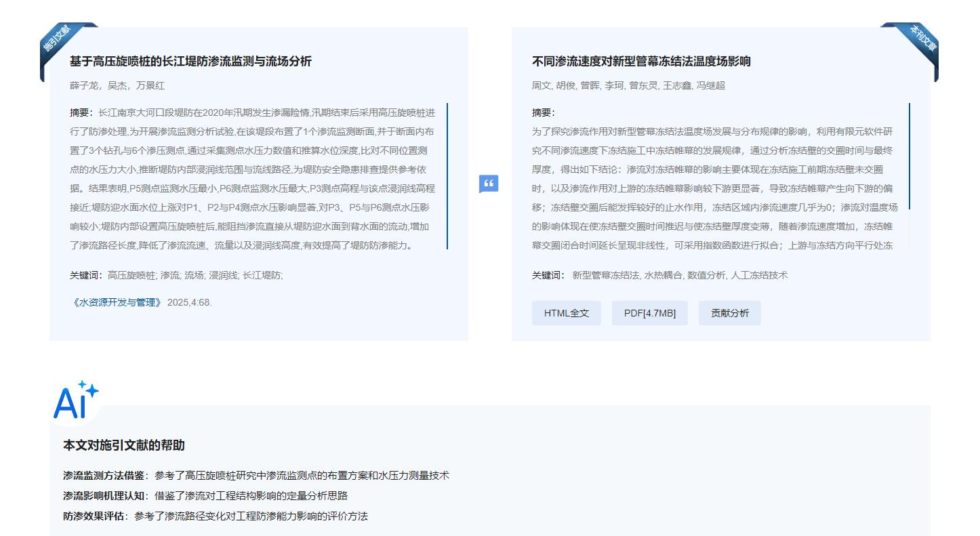Select author 胡俊 in the right article
This screenshot has height=536, width=980.
click(565, 85)
